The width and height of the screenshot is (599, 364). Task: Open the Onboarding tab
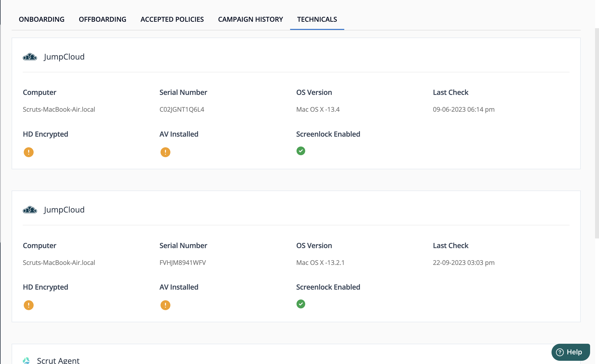pos(42,19)
